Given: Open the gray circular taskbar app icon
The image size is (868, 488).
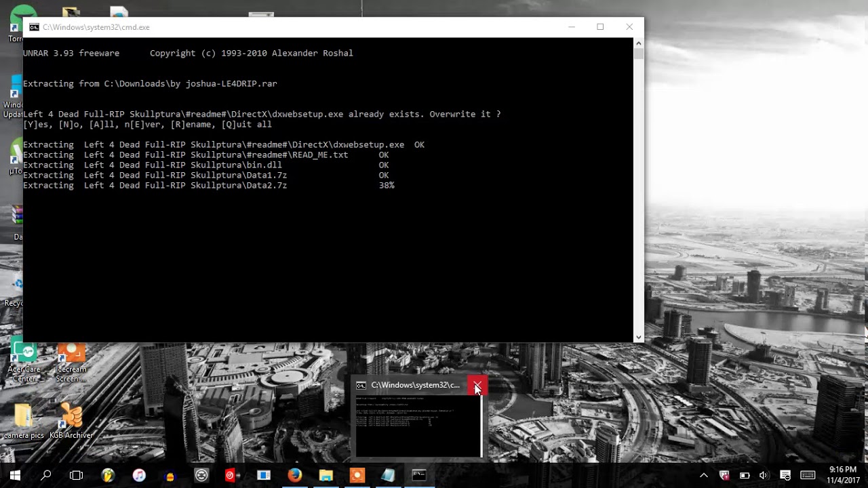Looking at the screenshot, I should click(x=201, y=475).
